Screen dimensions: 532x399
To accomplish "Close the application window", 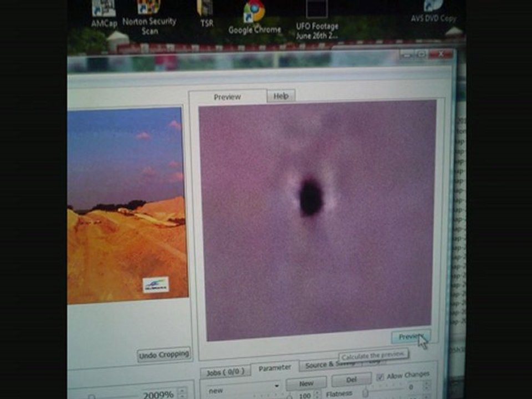I will pyautogui.click(x=441, y=54).
